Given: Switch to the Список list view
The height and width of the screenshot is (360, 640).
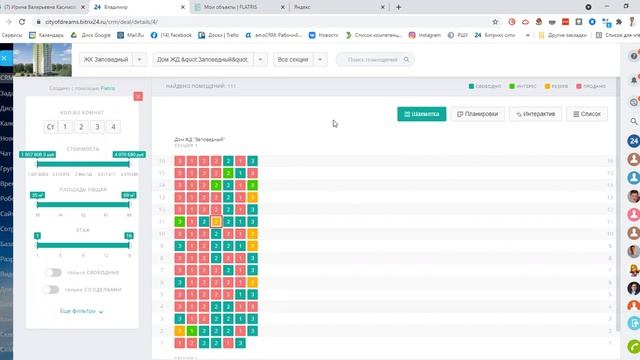Looking at the screenshot, I should (x=587, y=114).
